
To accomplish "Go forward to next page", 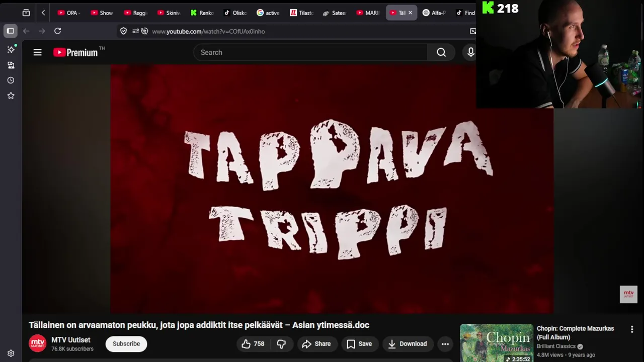I will click(42, 31).
